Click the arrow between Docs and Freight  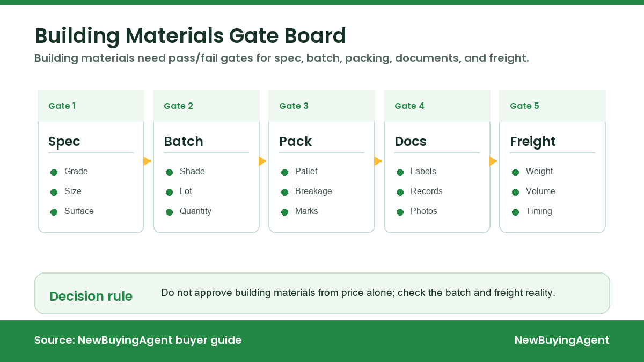coord(493,161)
